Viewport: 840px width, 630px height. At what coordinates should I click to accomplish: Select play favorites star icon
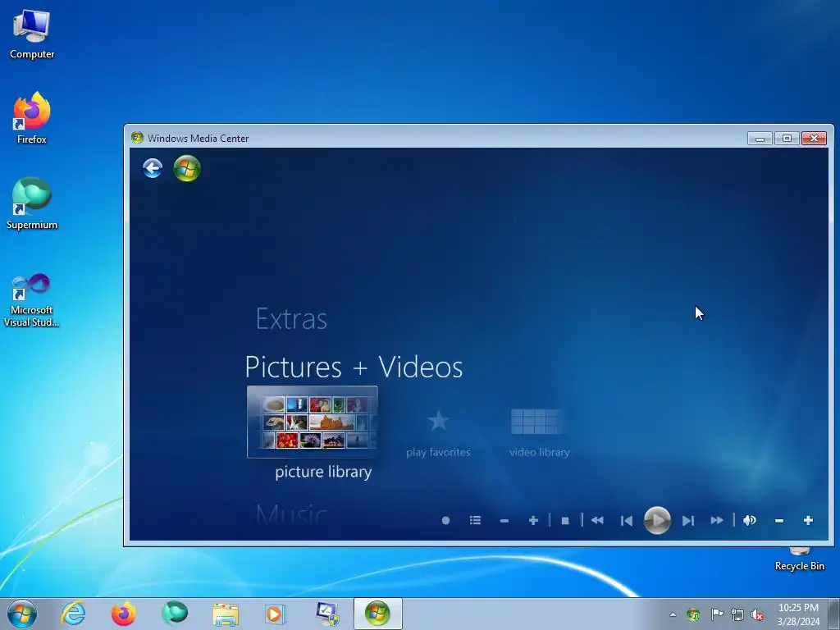(x=438, y=421)
